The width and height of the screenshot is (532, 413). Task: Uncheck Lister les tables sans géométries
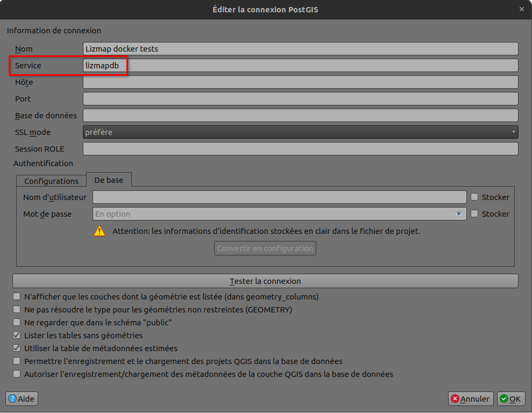coord(17,336)
